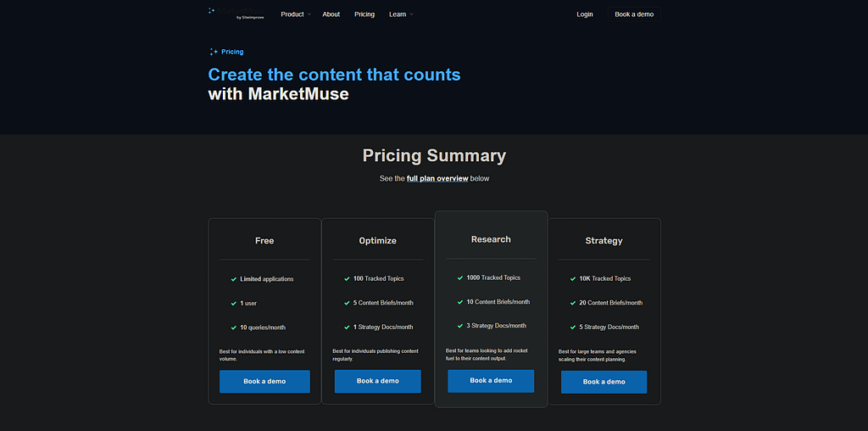Viewport: 868px width, 431px height.
Task: Click '10K Tracked Topics' text
Action: point(605,278)
